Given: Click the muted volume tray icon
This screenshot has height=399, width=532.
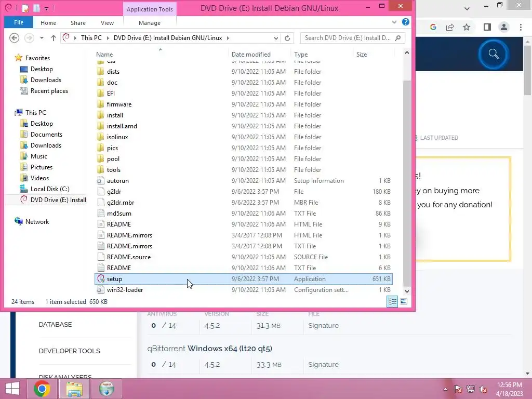Looking at the screenshot, I should point(483,389).
